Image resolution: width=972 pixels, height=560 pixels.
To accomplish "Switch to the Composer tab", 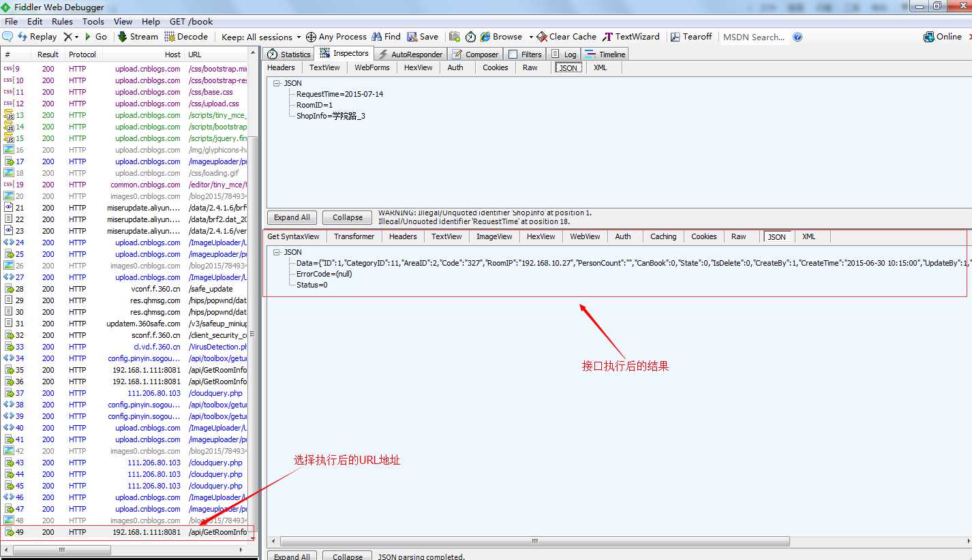I will tap(475, 54).
